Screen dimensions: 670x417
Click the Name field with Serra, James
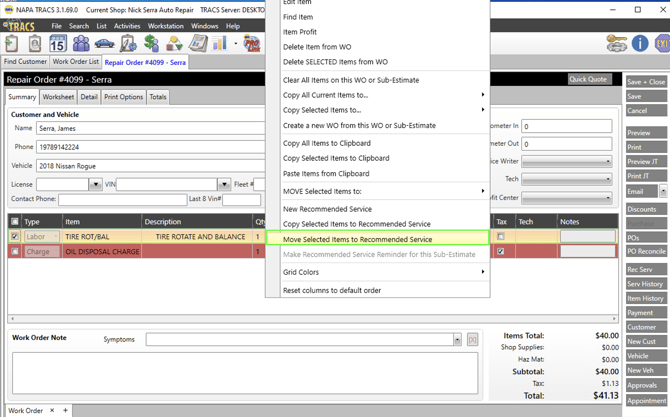150,128
